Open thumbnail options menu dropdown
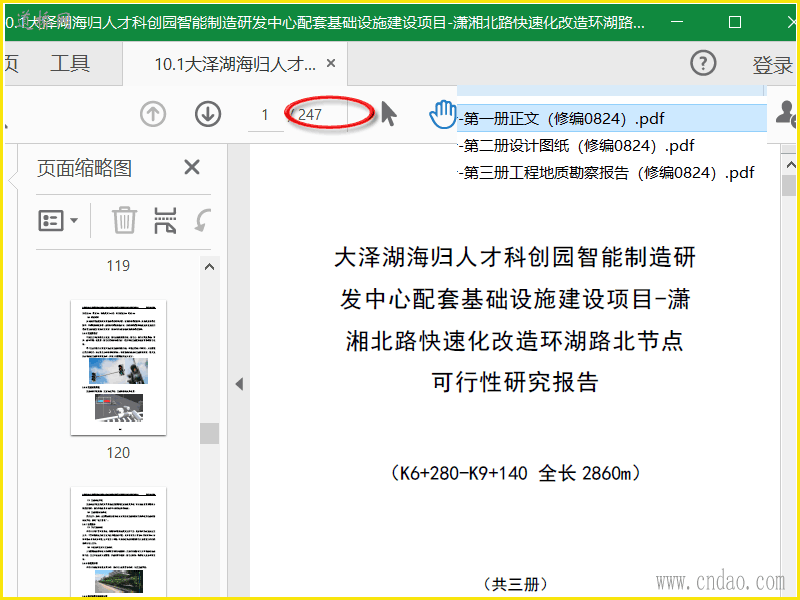This screenshot has width=800, height=600. [58, 220]
